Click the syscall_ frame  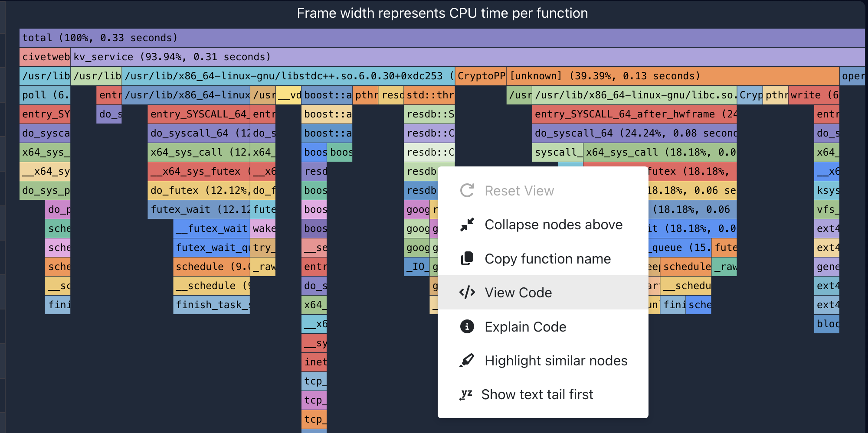click(557, 152)
